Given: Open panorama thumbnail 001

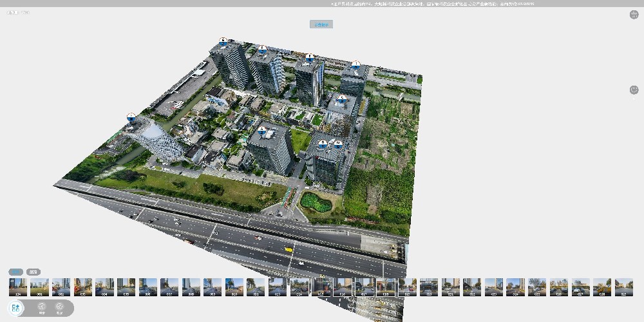Looking at the screenshot, I should (x=39, y=287).
